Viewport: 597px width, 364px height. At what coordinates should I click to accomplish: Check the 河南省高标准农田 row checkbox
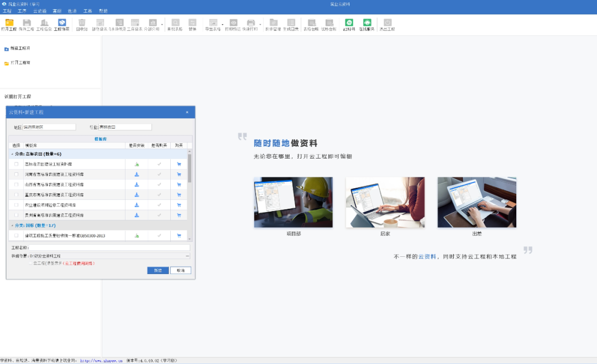tap(17, 174)
